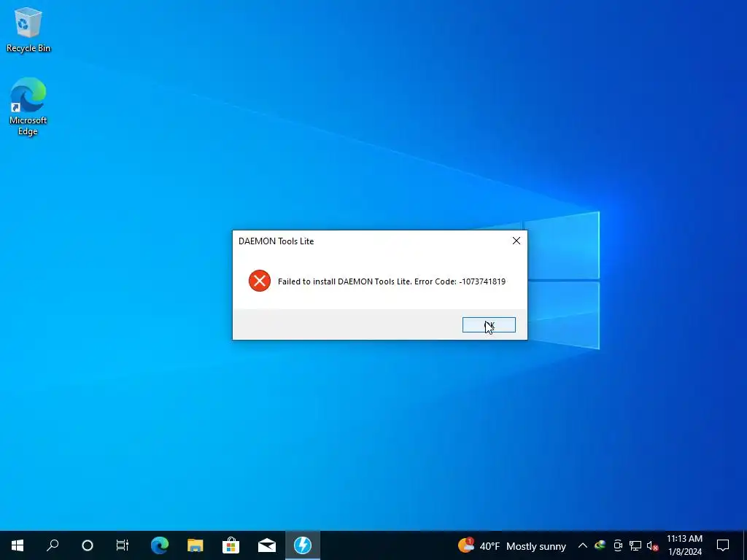Viewport: 747px width, 560px height.
Task: Open the weather widget showing 40°F
Action: click(512, 545)
